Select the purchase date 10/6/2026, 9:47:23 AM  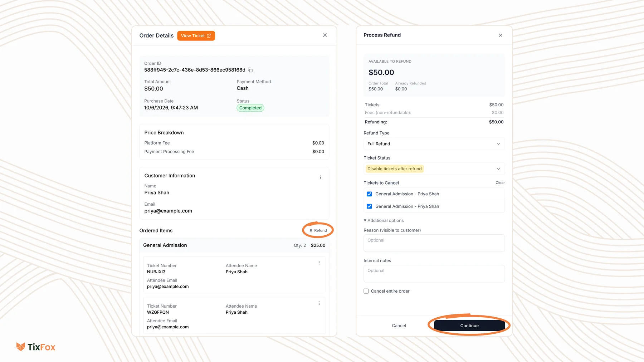[171, 108]
